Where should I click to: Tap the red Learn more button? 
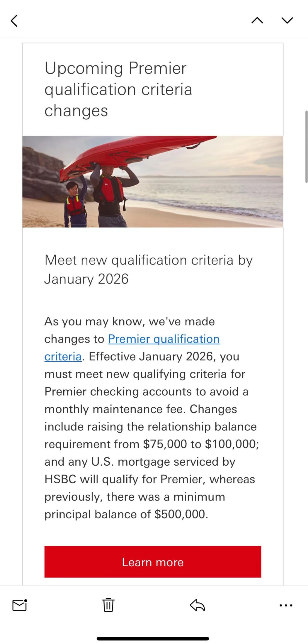[x=153, y=562]
